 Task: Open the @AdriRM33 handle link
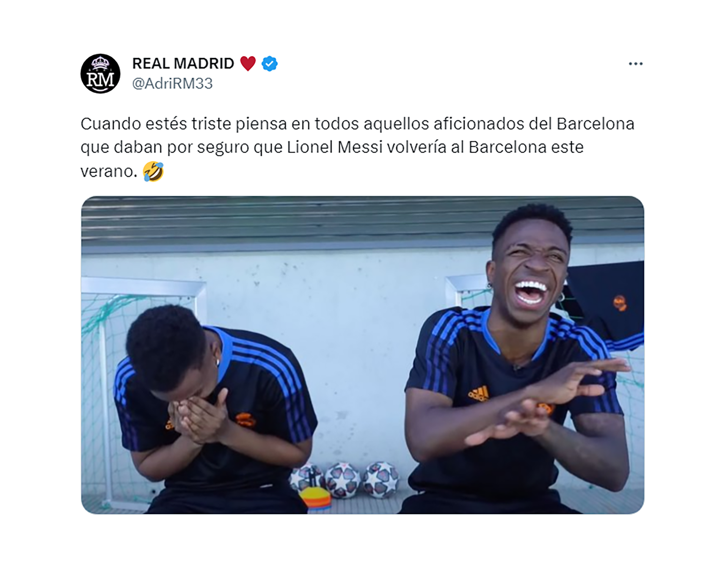point(173,83)
